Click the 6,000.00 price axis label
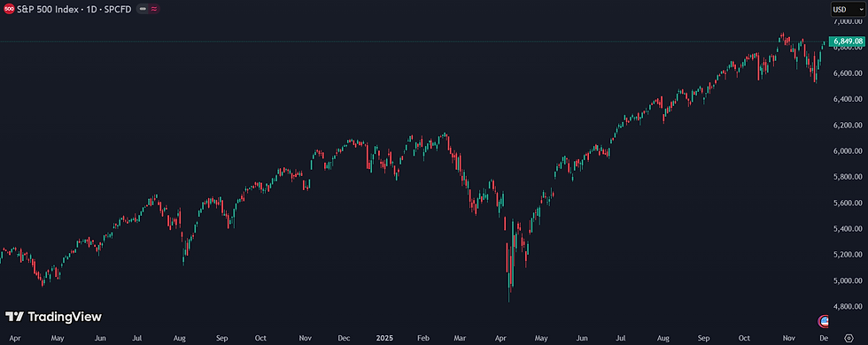 [x=849, y=151]
